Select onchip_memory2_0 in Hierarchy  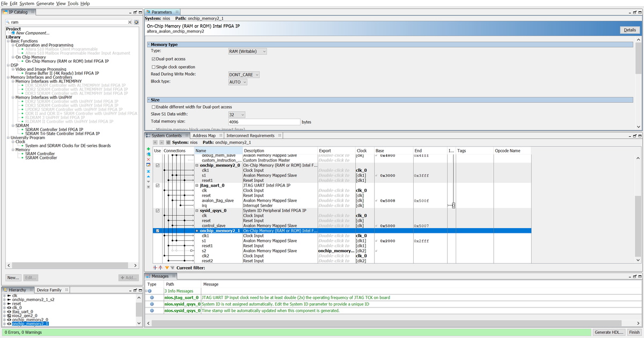tap(30, 320)
